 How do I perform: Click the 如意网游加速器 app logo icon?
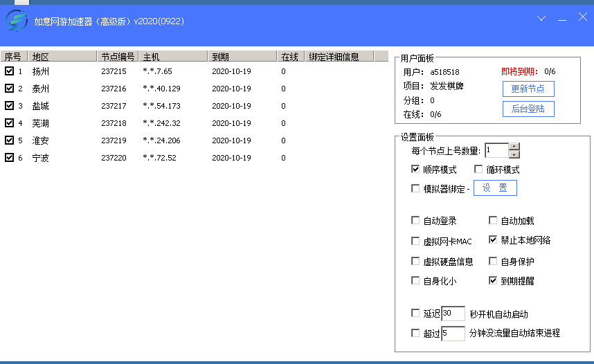pos(17,21)
